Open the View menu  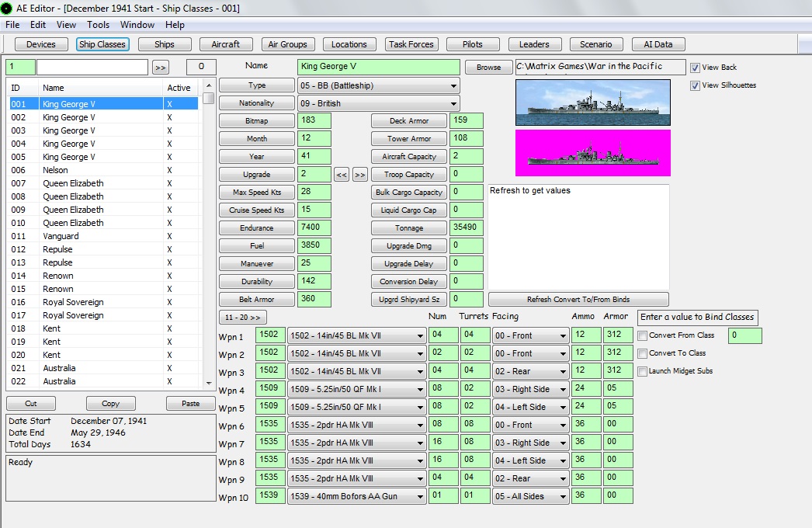click(x=66, y=25)
